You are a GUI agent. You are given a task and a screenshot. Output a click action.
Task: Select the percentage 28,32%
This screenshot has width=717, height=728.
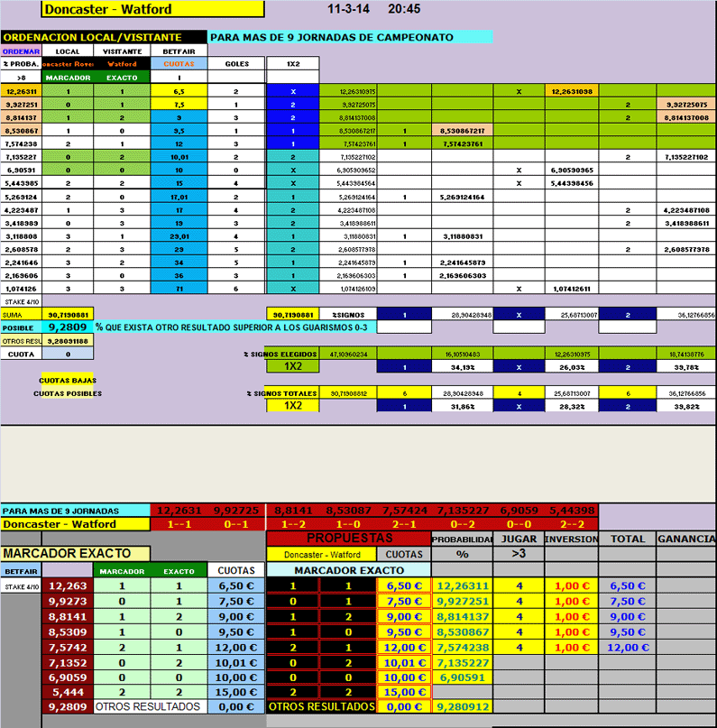(x=572, y=406)
